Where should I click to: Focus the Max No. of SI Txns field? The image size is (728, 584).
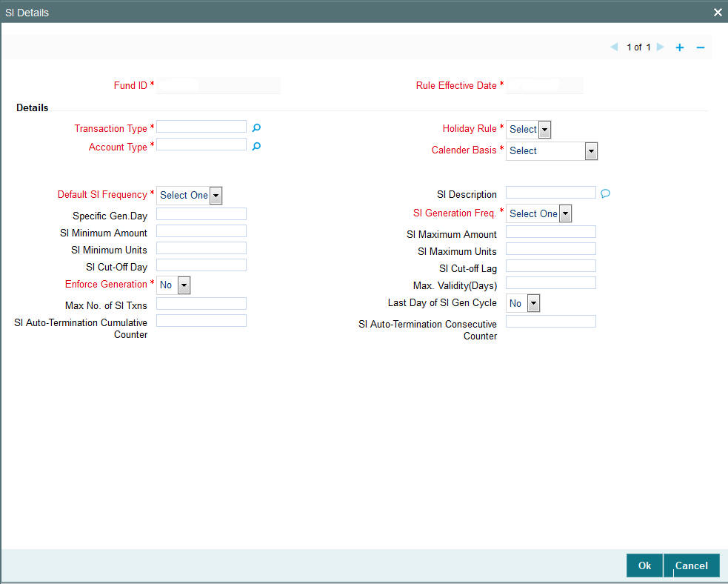(201, 303)
